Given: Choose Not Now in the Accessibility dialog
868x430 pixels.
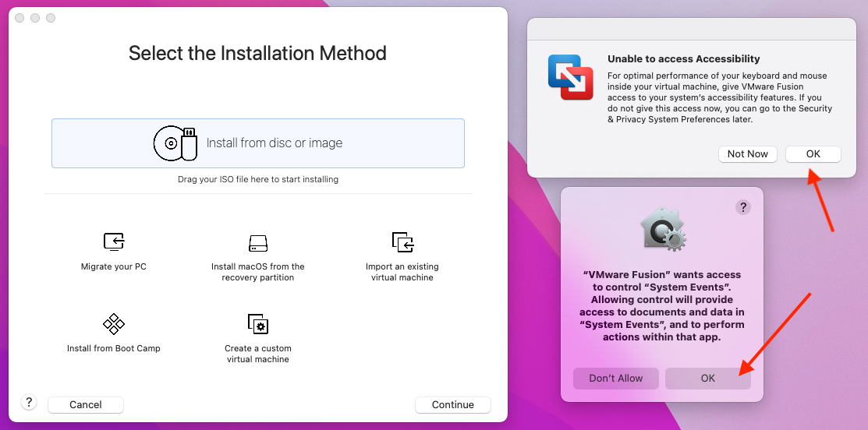Looking at the screenshot, I should tap(747, 154).
